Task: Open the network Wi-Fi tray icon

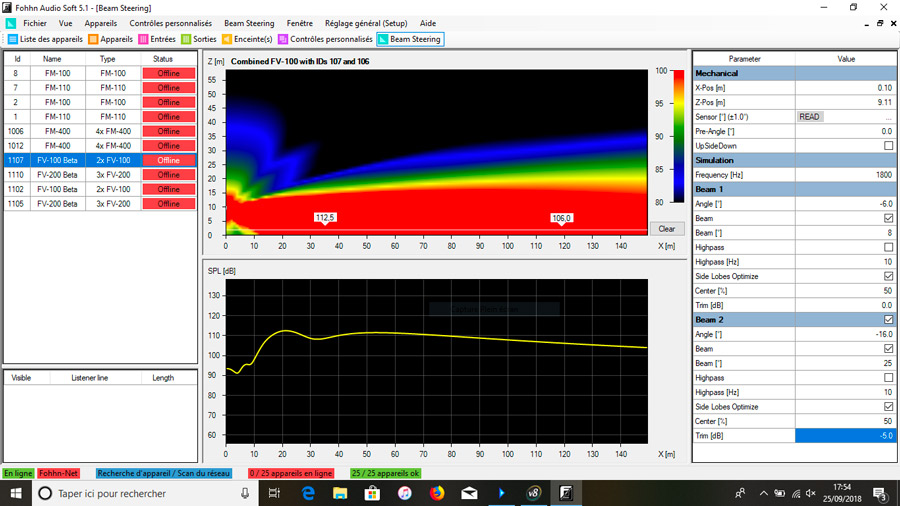Action: click(796, 493)
